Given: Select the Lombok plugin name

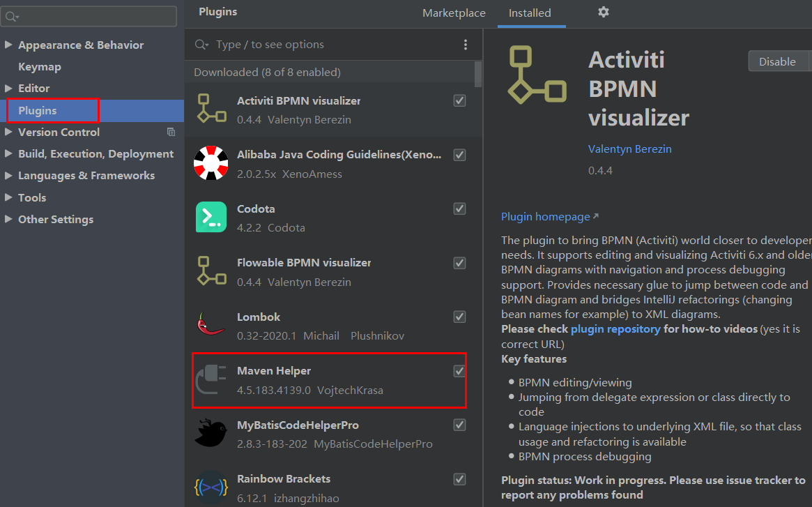Looking at the screenshot, I should click(259, 317).
